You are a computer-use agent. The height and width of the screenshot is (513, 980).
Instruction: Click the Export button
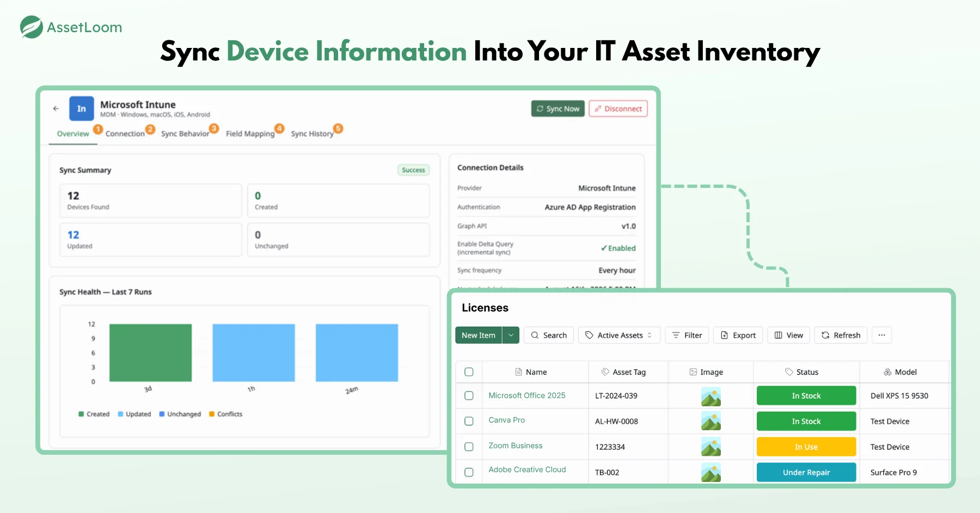(738, 335)
